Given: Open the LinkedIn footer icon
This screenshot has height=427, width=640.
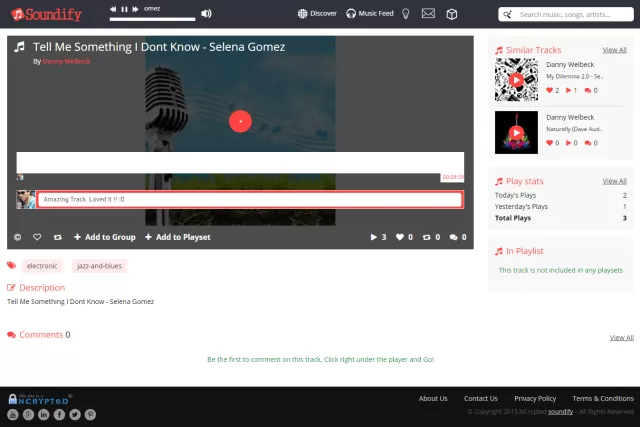Looking at the screenshot, I should tap(44, 415).
